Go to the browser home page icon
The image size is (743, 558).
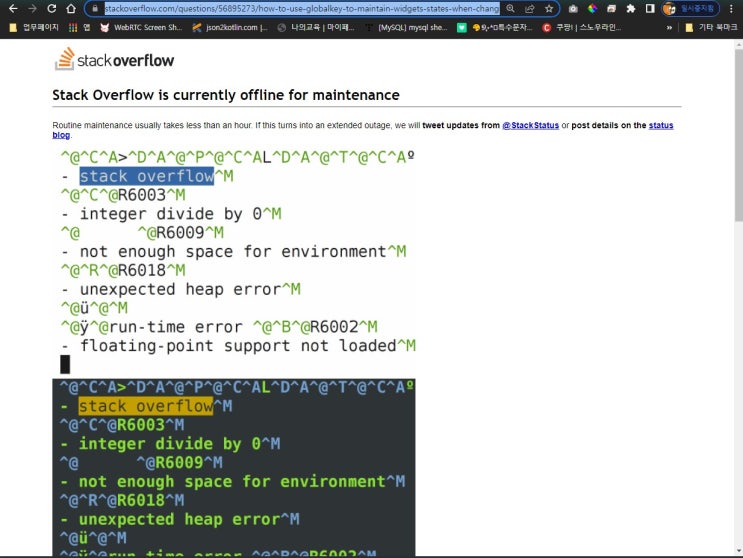pos(69,8)
